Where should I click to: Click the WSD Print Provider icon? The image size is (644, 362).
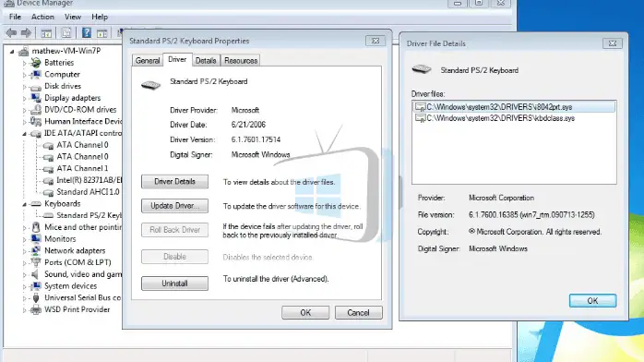[x=36, y=309]
